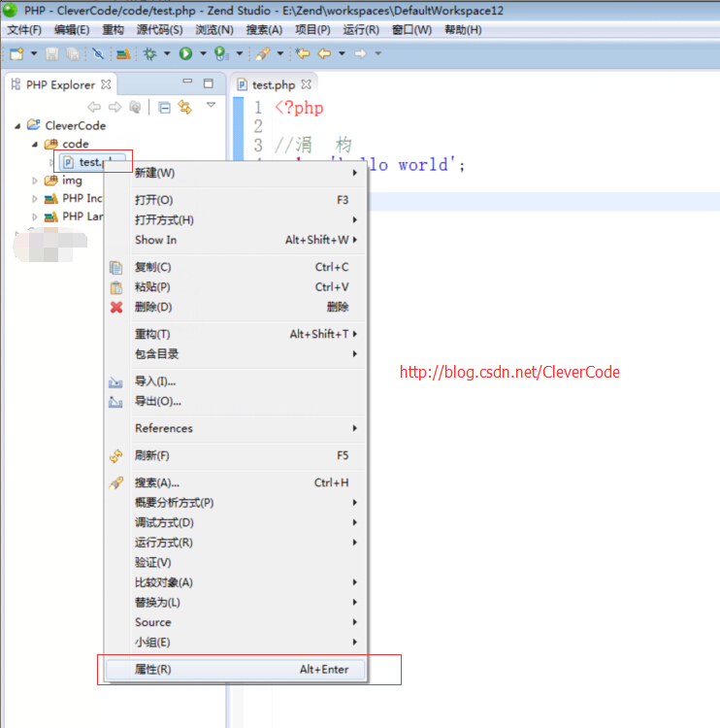
Task: Open the Forward history dropdown arrow
Action: click(x=377, y=53)
